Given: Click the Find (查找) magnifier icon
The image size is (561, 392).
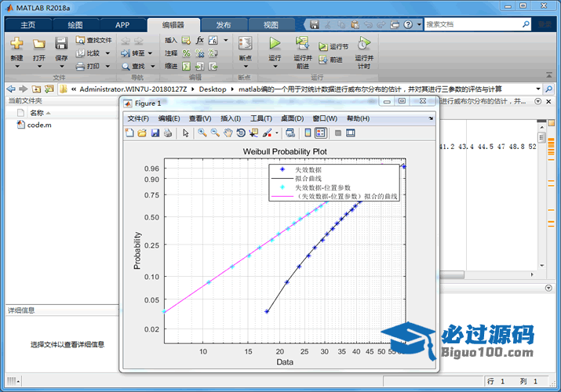Looking at the screenshot, I should [x=126, y=67].
